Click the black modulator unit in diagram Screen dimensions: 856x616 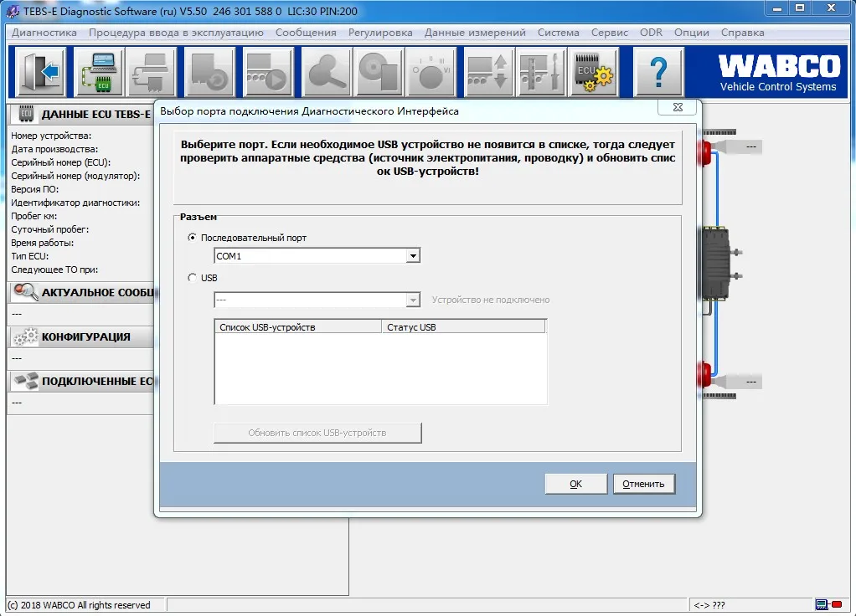(x=715, y=264)
